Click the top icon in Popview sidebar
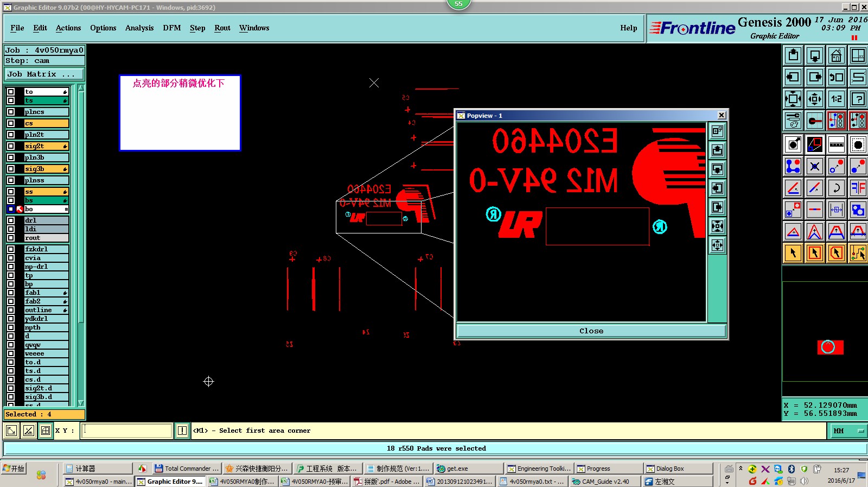Image resolution: width=868 pixels, height=487 pixels. 717,131
